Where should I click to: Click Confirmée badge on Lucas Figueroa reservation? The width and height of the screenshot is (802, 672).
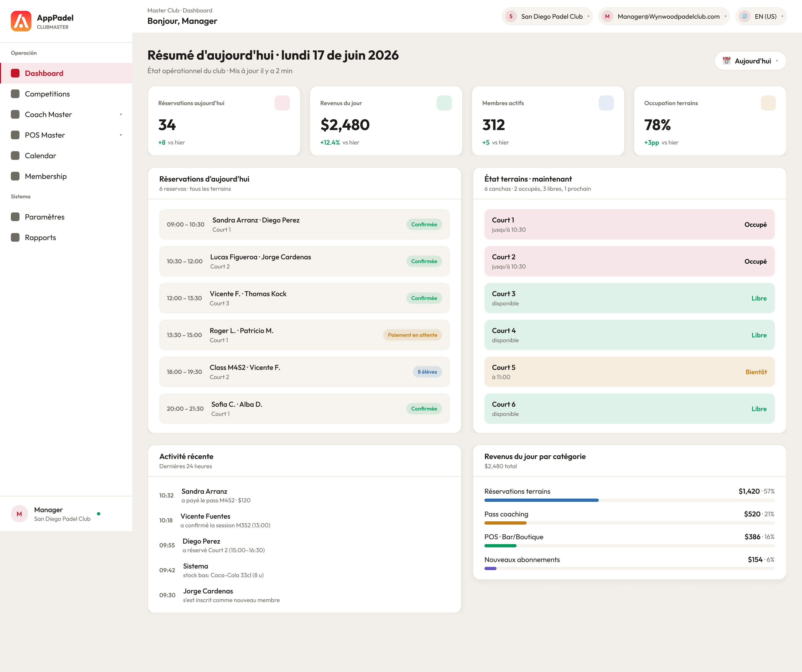click(424, 261)
